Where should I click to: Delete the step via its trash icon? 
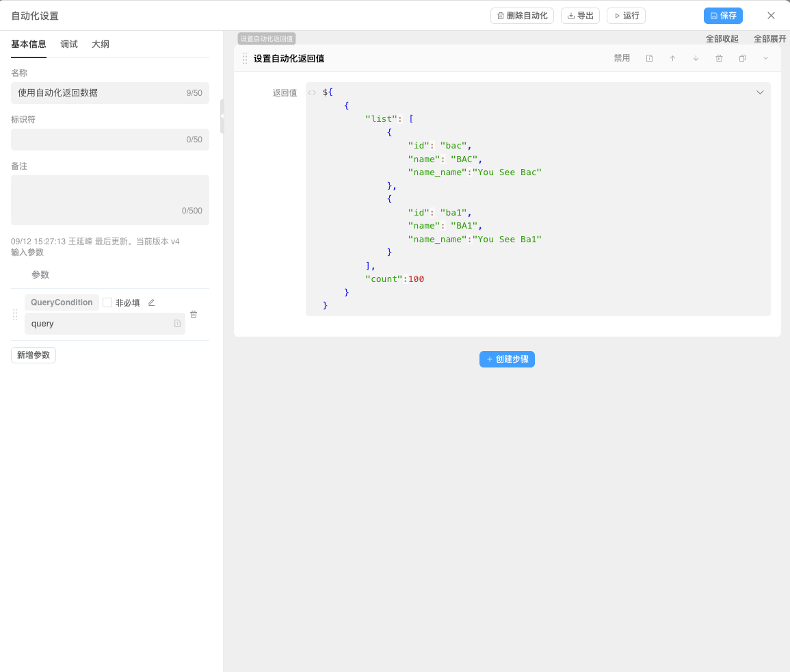click(719, 58)
